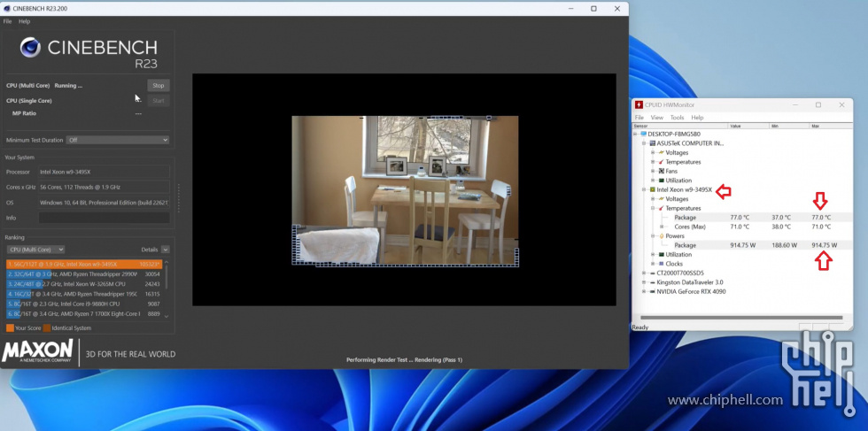Expand the Fans node
Viewport: 868px width, 431px height.
[x=654, y=171]
